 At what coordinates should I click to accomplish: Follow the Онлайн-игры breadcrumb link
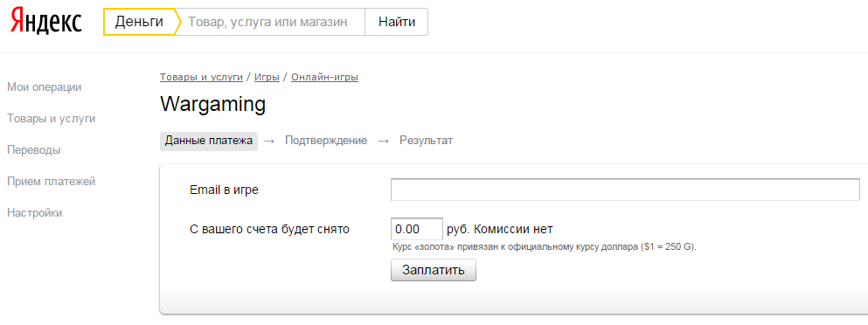(325, 77)
